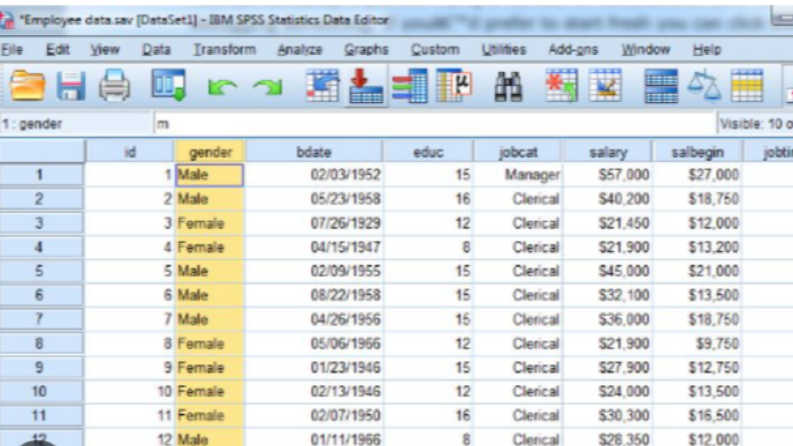The height and width of the screenshot is (446, 793).
Task: Open the Window menu
Action: 646,50
